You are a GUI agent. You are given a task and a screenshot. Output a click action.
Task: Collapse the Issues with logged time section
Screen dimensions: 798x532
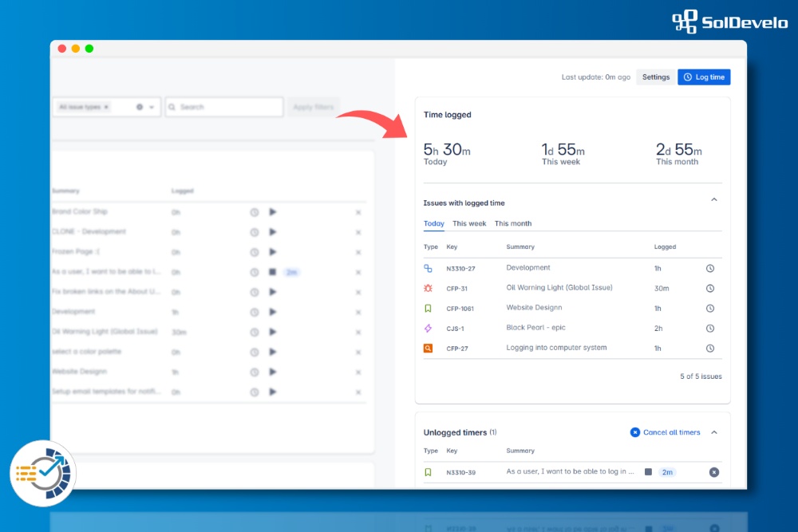coord(714,199)
